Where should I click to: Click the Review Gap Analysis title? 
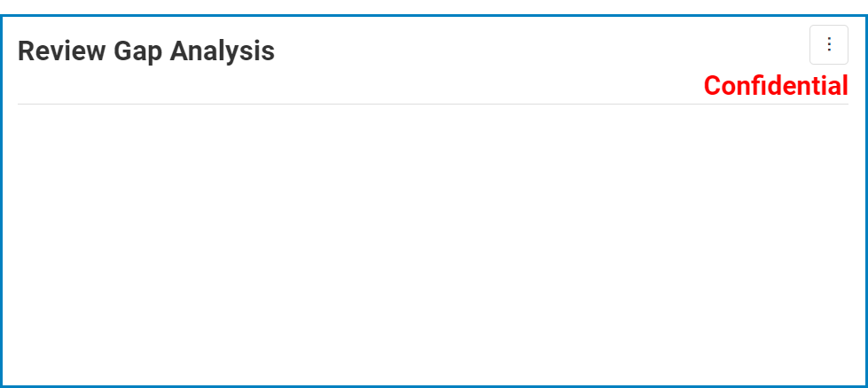(x=146, y=51)
